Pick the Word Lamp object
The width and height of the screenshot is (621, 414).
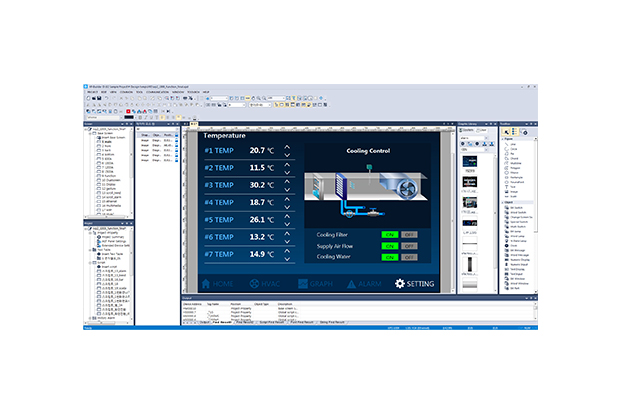pyautogui.click(x=515, y=236)
